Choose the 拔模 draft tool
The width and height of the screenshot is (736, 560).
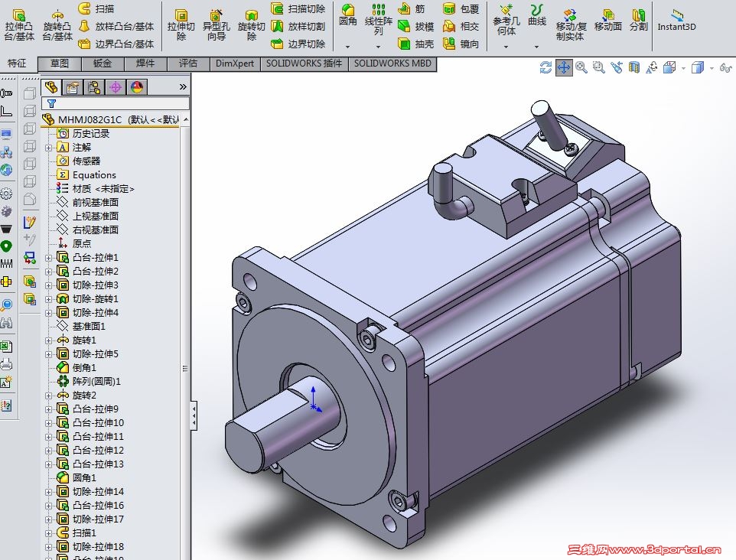pyautogui.click(x=416, y=26)
